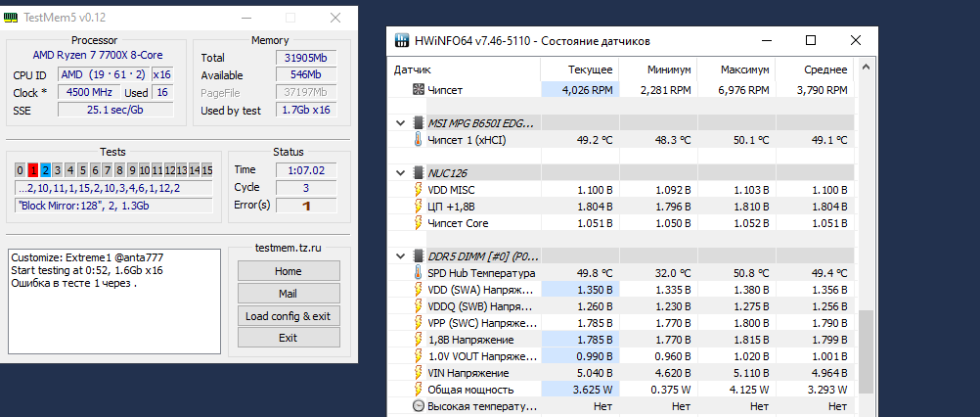The height and width of the screenshot is (417, 980).
Task: Select the VDD MISC row label
Action: coord(451,190)
